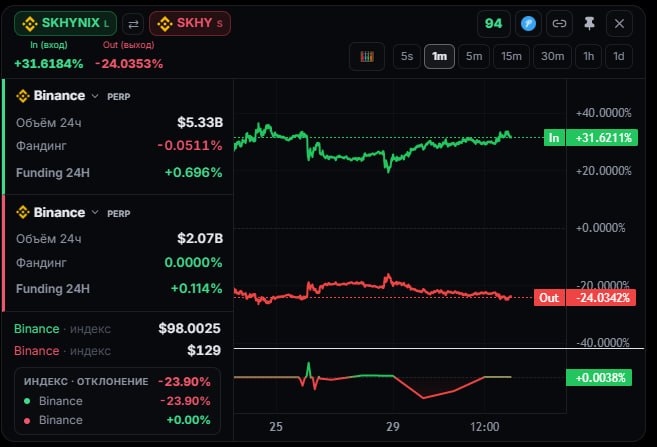This screenshot has width=657, height=447.
Task: Click the green +0.0038% deviation label
Action: coord(599,377)
